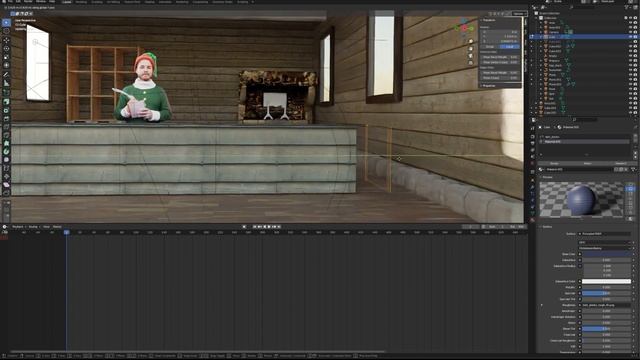Click the material Deselect button

click(621, 163)
